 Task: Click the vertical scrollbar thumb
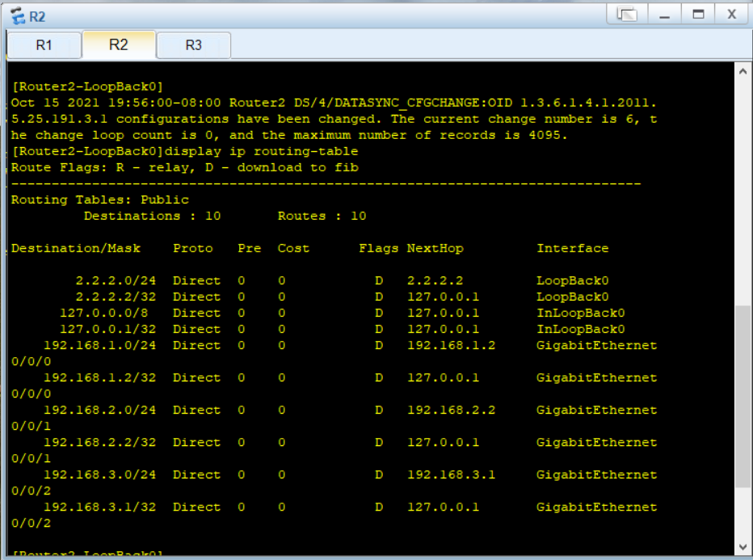(x=742, y=397)
